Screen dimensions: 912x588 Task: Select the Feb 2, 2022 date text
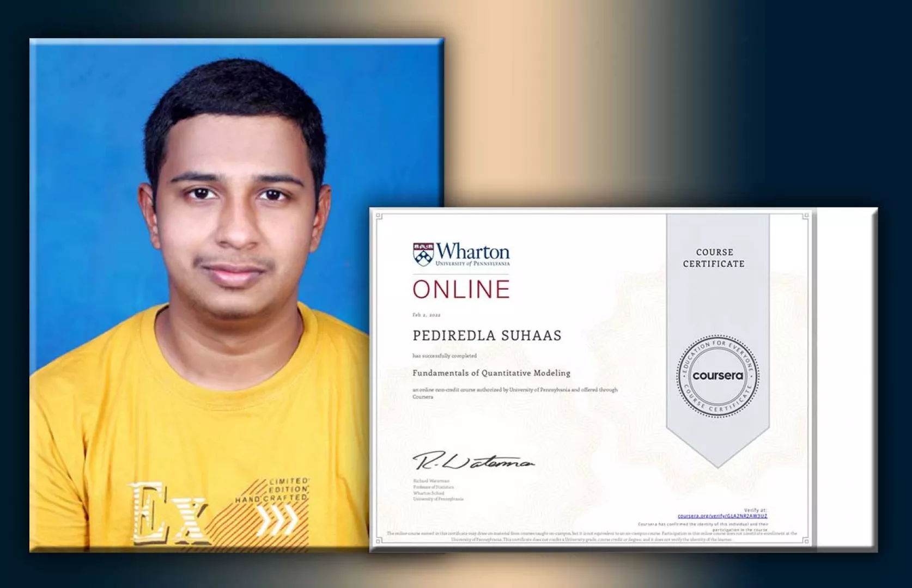click(x=427, y=314)
